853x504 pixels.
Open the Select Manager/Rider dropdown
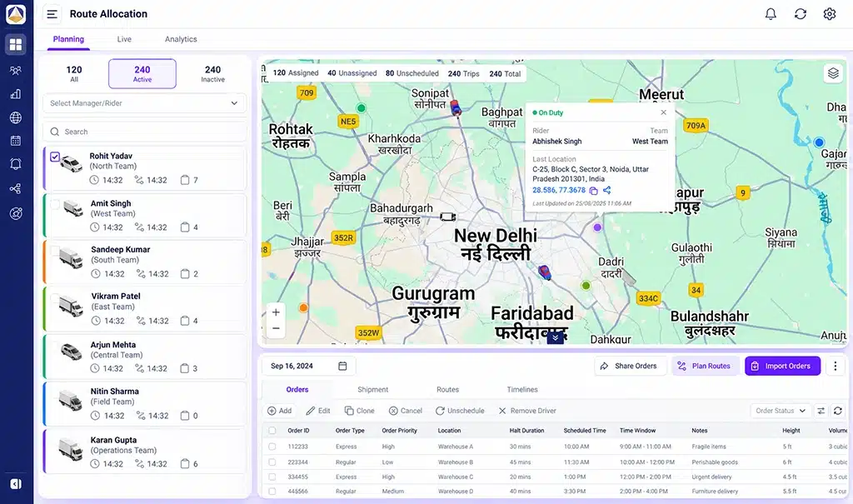pyautogui.click(x=145, y=102)
